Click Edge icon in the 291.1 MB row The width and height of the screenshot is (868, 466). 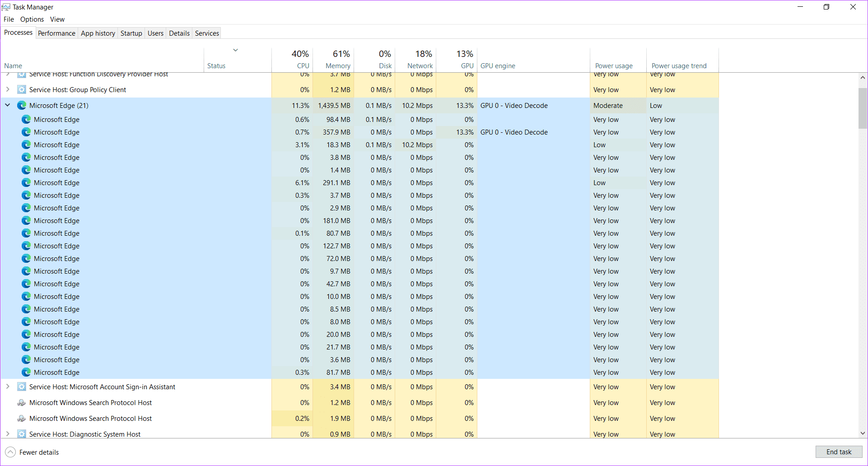(26, 182)
